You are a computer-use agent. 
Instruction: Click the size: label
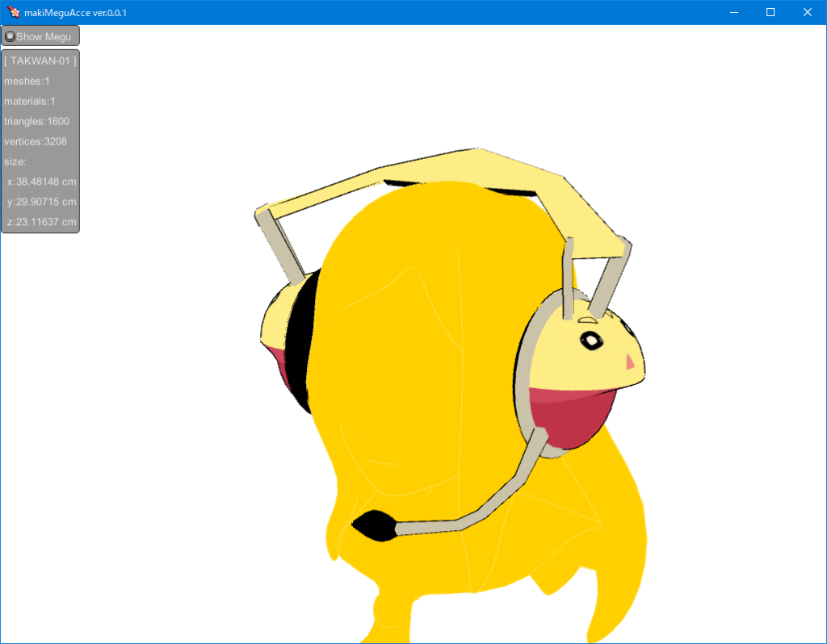[15, 161]
